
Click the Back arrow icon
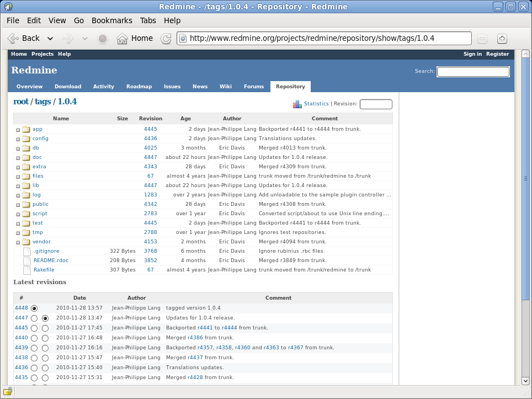click(x=13, y=38)
